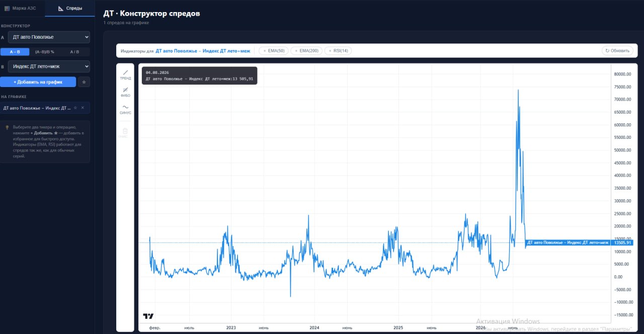Toggle the EMA(50) indicator

tap(274, 51)
